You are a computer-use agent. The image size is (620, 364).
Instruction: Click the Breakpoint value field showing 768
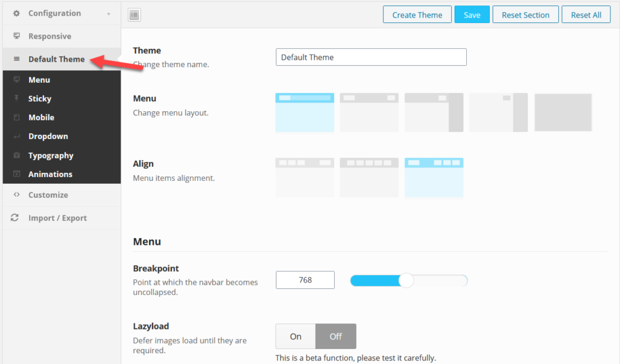point(305,280)
